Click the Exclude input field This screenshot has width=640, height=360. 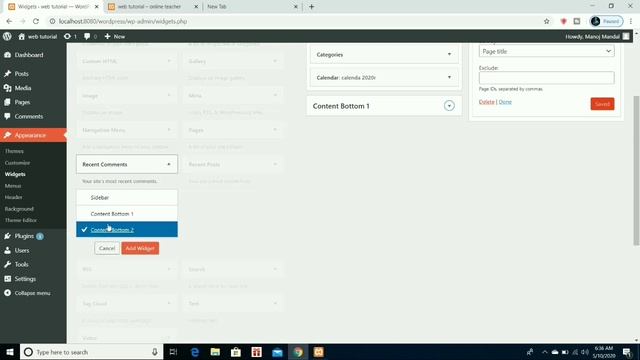tap(546, 78)
